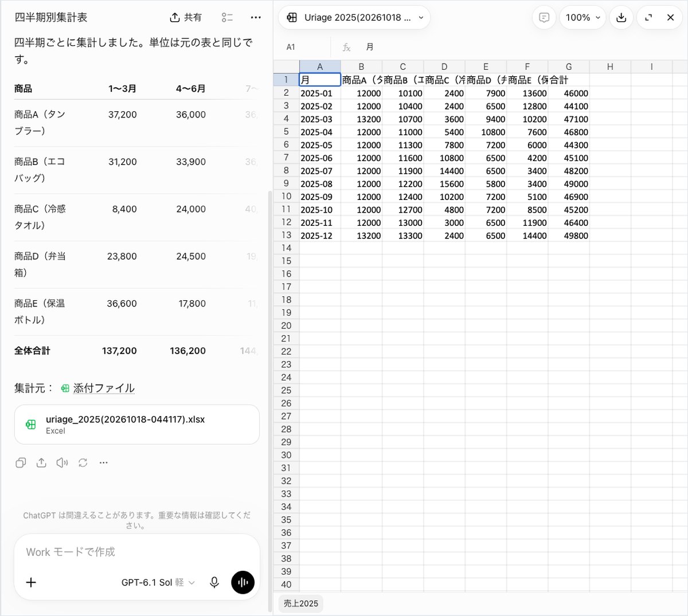Regenerate the response with the refresh icon
Viewport: 688px width, 616px height.
tap(83, 462)
